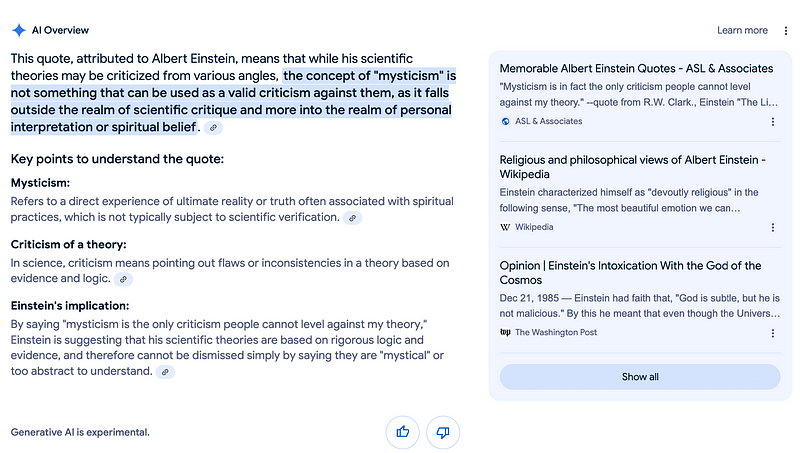Open options menu for Washington Post source

pos(772,332)
